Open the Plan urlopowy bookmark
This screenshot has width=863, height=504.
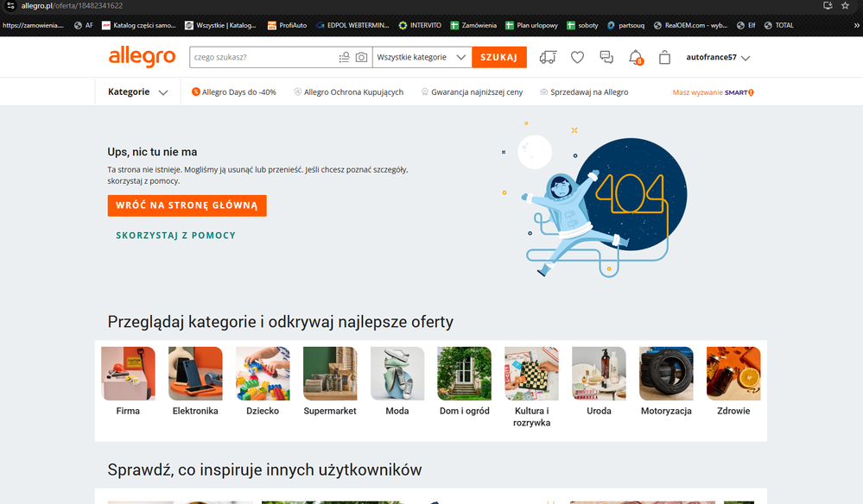click(x=531, y=25)
